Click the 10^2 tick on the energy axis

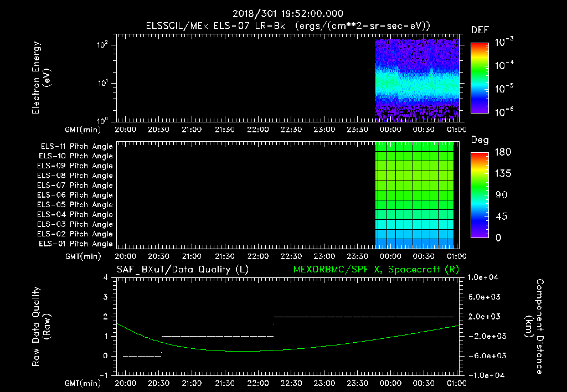102,45
